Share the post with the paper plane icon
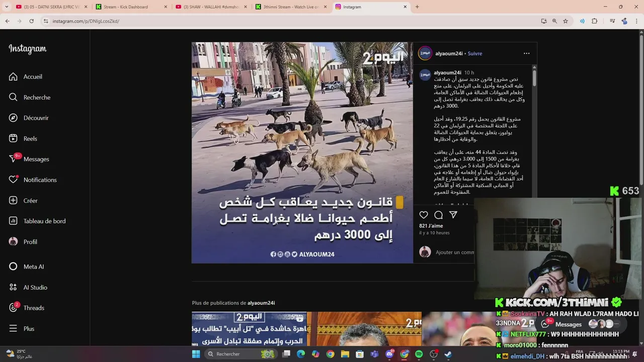 453,215
